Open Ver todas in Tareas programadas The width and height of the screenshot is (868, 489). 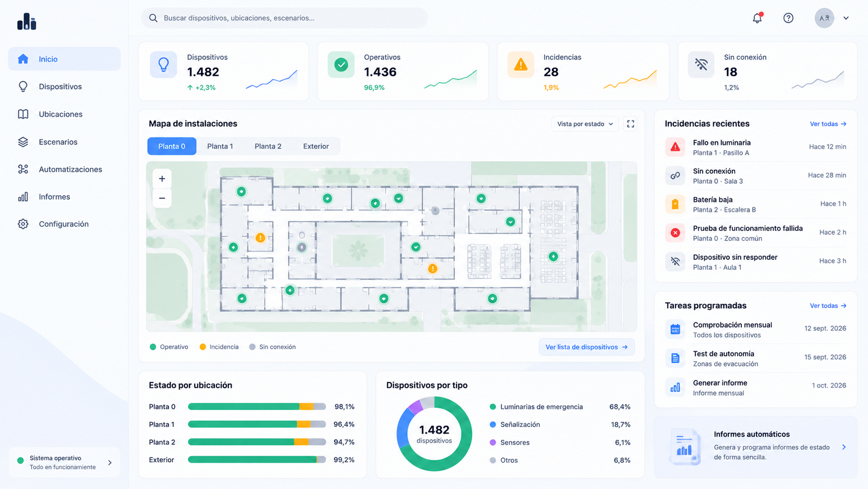[828, 306]
